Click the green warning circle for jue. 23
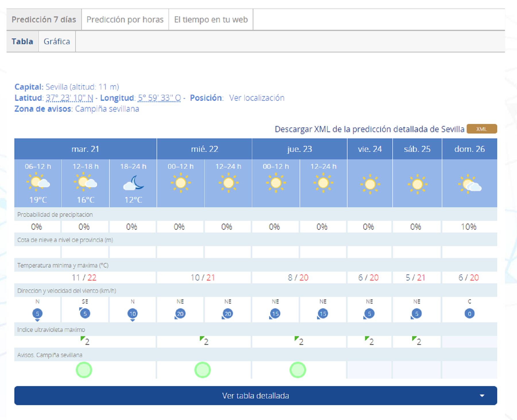 [x=298, y=370]
